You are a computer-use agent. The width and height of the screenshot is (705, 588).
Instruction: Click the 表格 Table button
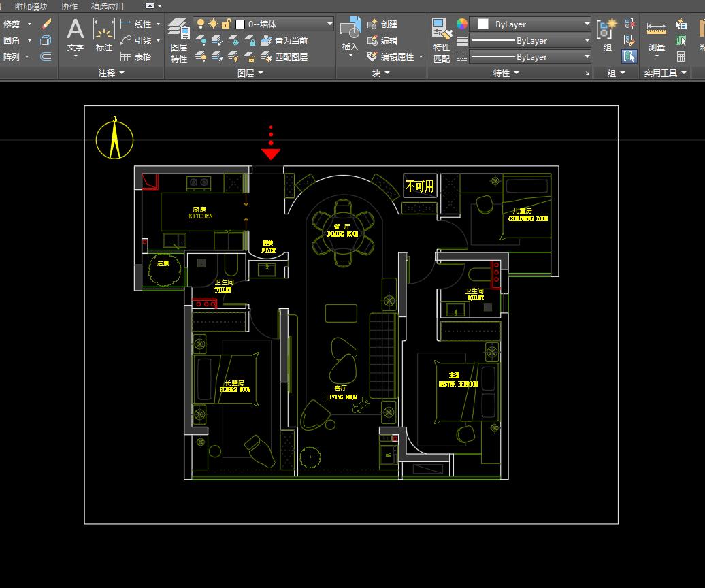(x=136, y=56)
